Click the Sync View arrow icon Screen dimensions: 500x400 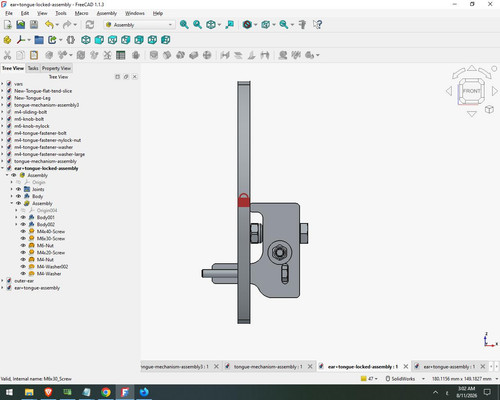[x=229, y=25]
